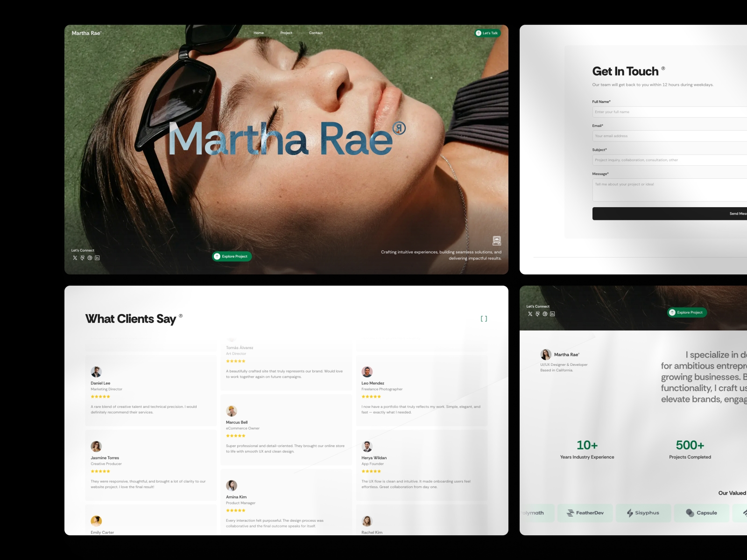The width and height of the screenshot is (747, 560).
Task: Click the FeatherDev client name text
Action: pyautogui.click(x=590, y=513)
